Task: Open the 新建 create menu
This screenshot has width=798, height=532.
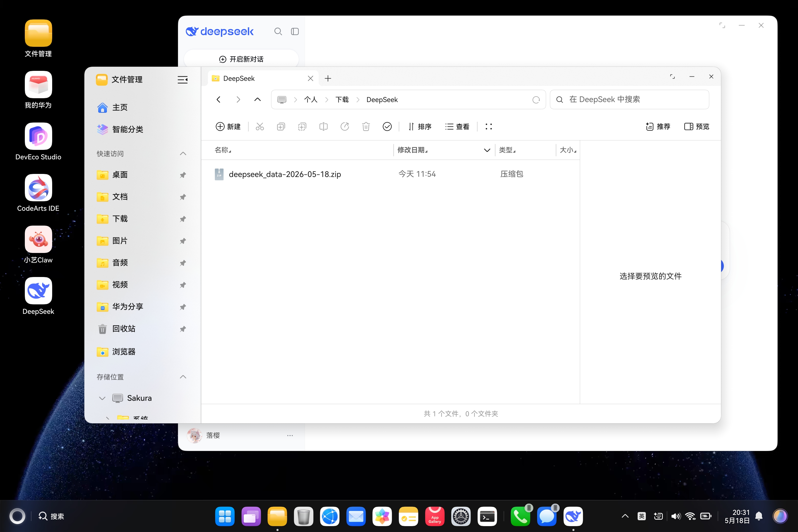Action: [x=228, y=127]
